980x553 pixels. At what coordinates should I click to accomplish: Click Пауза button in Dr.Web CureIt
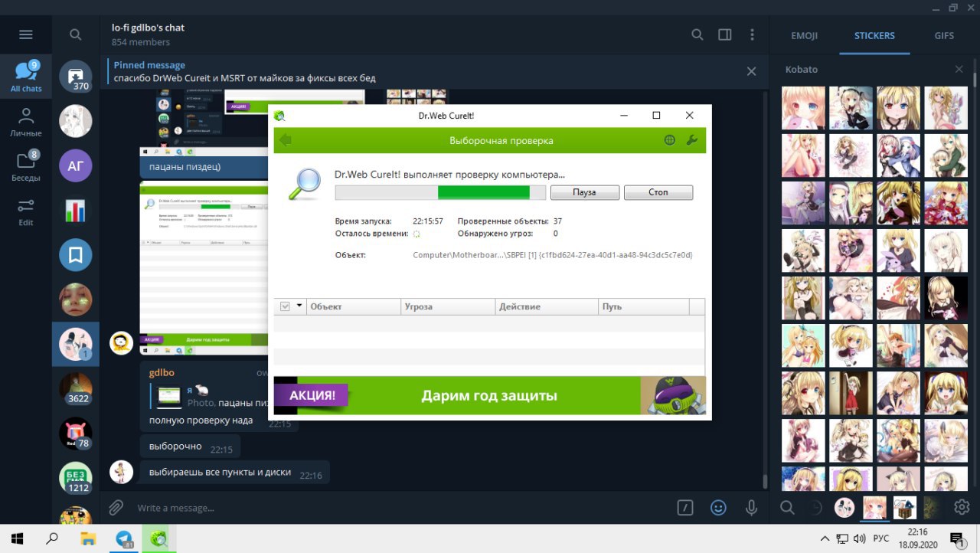coord(584,192)
